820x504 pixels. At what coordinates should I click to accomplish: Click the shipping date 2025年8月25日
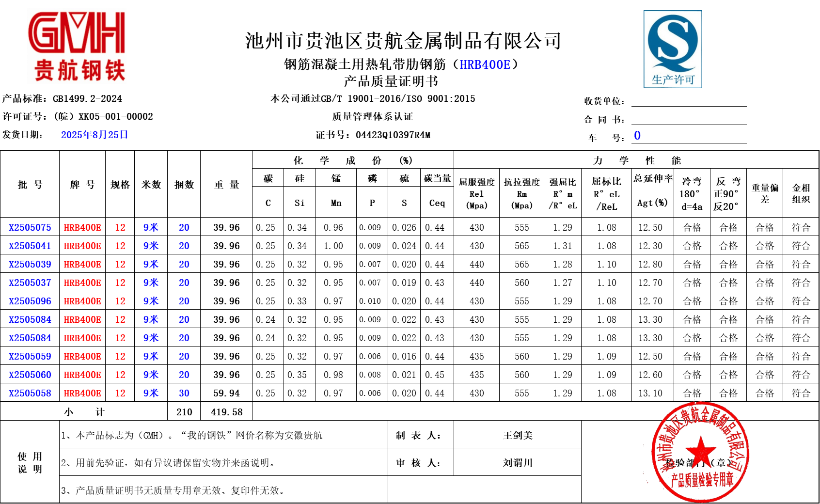(95, 135)
